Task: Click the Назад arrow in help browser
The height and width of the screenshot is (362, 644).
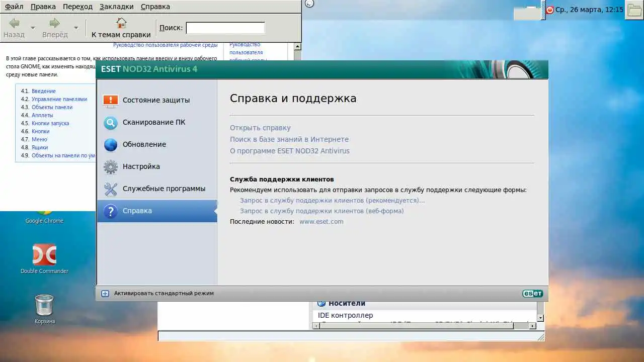Action: 15,23
